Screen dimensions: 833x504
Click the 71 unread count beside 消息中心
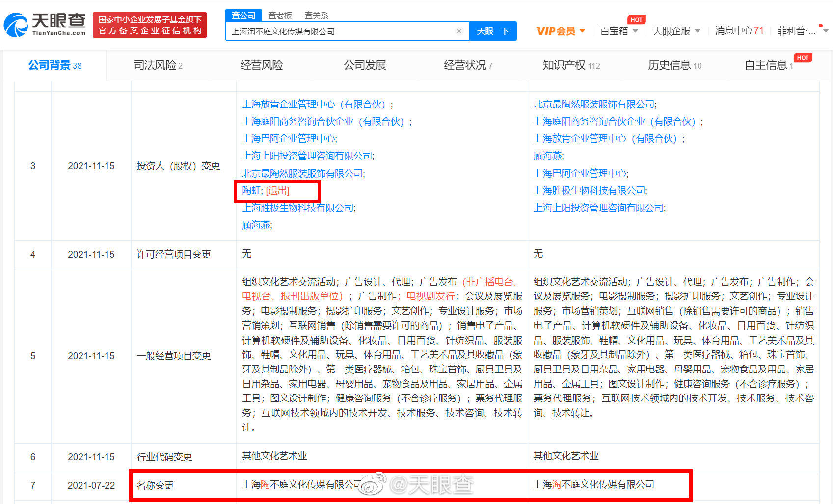[x=759, y=30]
